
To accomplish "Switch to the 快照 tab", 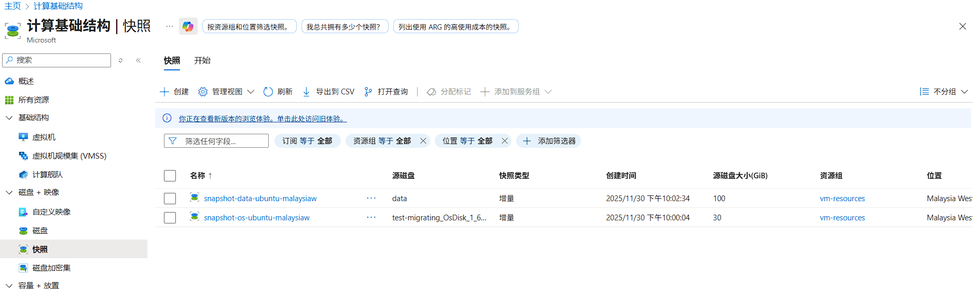I will click(x=172, y=61).
